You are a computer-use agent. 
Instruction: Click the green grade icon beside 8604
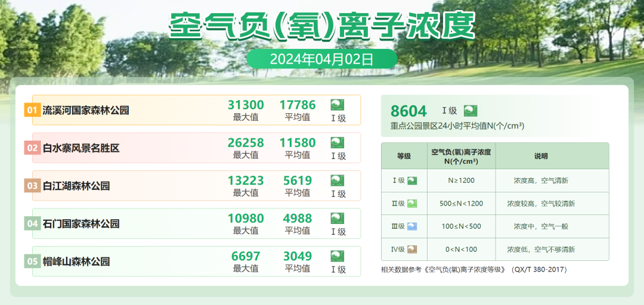point(470,111)
